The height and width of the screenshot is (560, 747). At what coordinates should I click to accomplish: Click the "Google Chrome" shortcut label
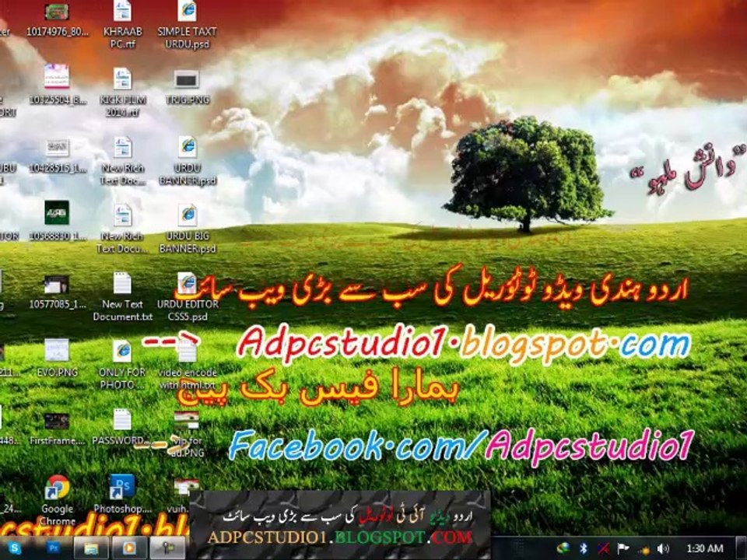coord(58,515)
